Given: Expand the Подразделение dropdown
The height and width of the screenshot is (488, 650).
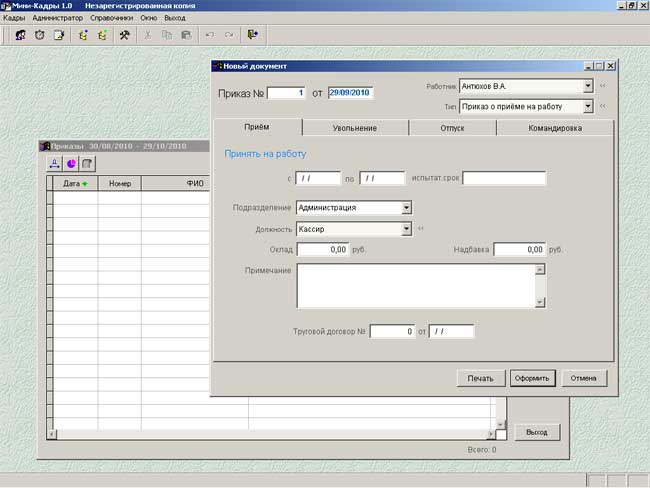Looking at the screenshot, I should tap(406, 207).
